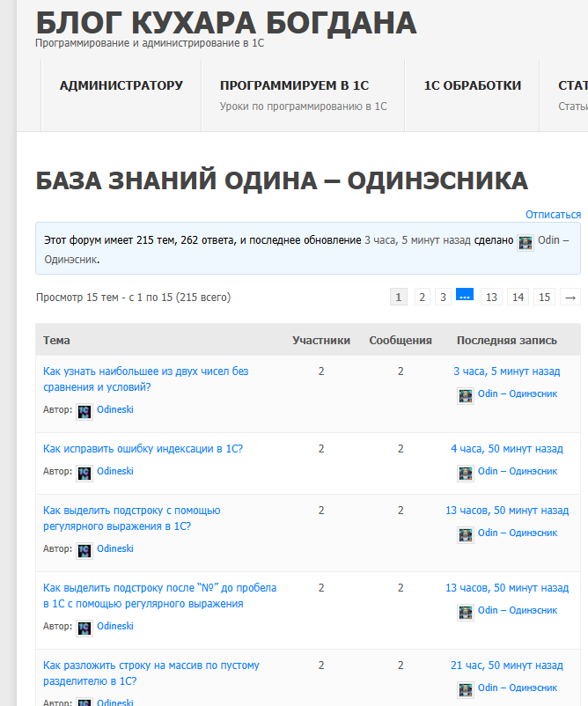Jump to page 15 of topics

point(545,298)
